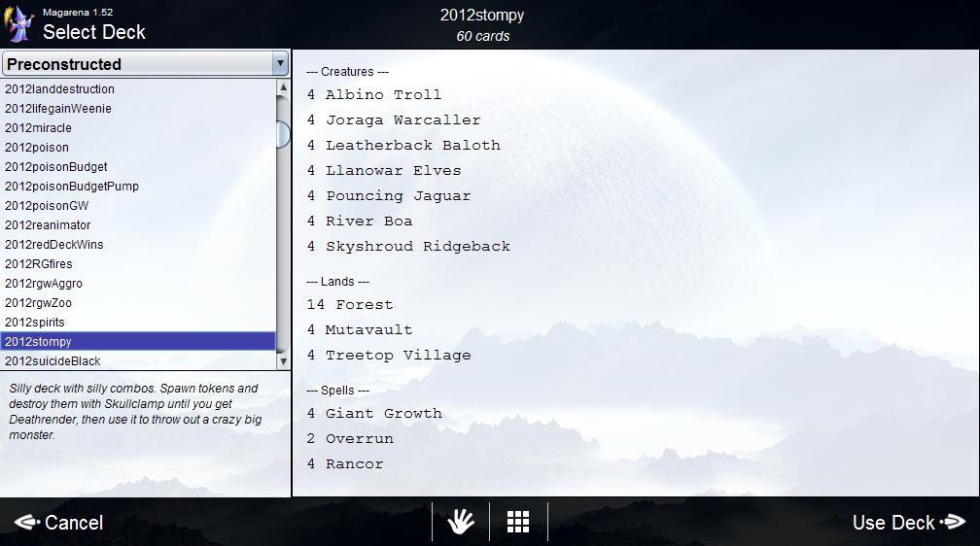Select the 2012lifegainWeenie deck
Image resolution: width=980 pixels, height=546 pixels.
pyautogui.click(x=58, y=109)
